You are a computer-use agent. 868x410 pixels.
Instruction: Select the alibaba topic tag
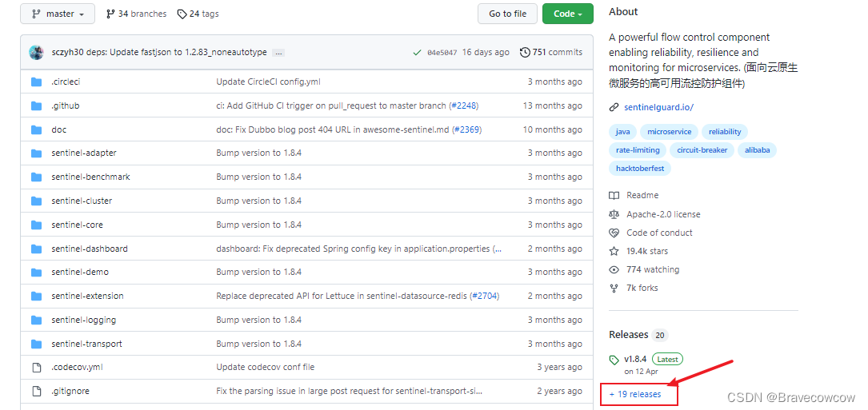(758, 150)
